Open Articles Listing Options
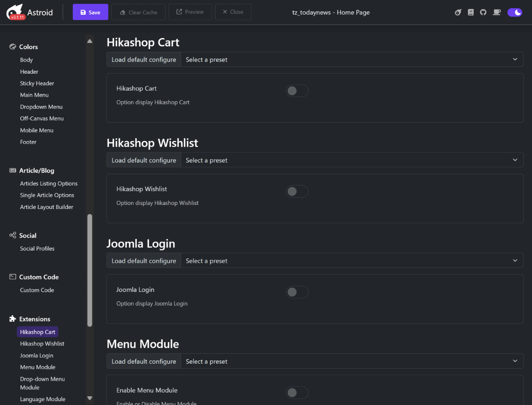 (49, 183)
